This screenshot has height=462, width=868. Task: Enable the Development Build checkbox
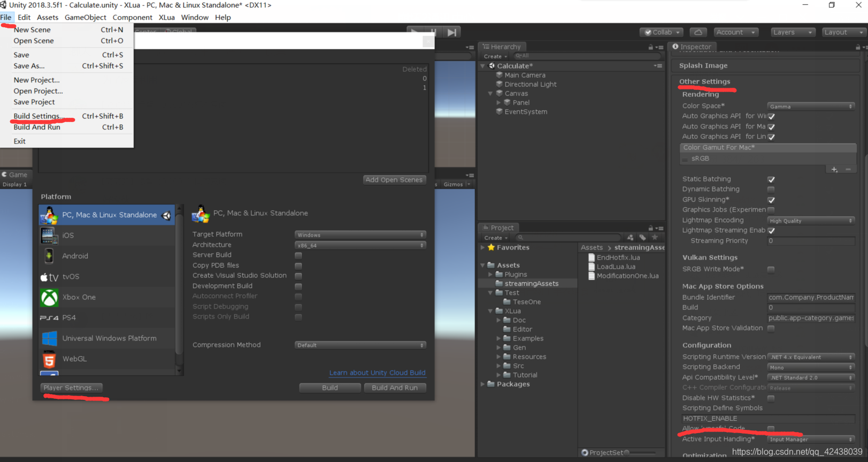(x=298, y=286)
